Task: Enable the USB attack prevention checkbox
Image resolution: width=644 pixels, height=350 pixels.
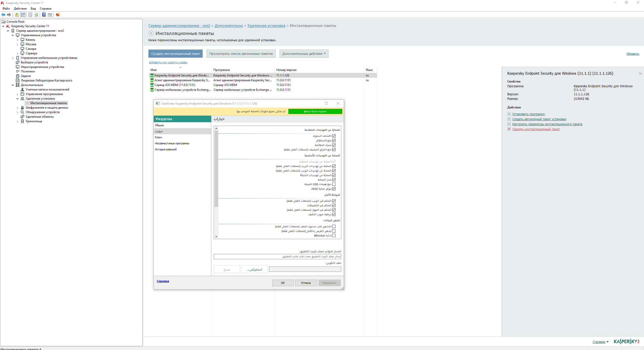Action: pos(334,184)
